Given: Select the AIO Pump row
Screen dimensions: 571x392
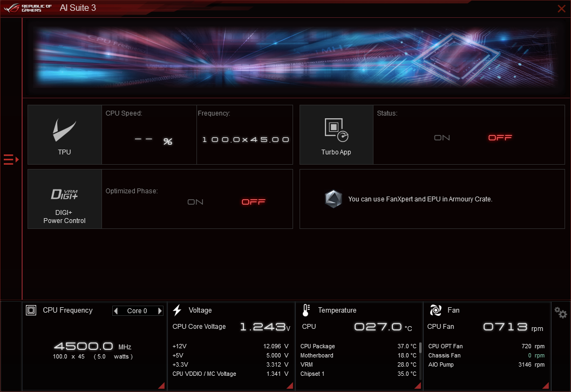Looking at the screenshot, I should [x=486, y=364].
